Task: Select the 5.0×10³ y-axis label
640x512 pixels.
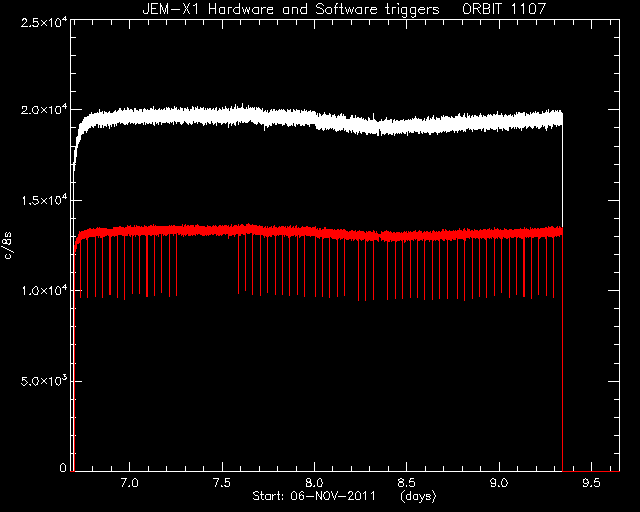Action: click(44, 381)
